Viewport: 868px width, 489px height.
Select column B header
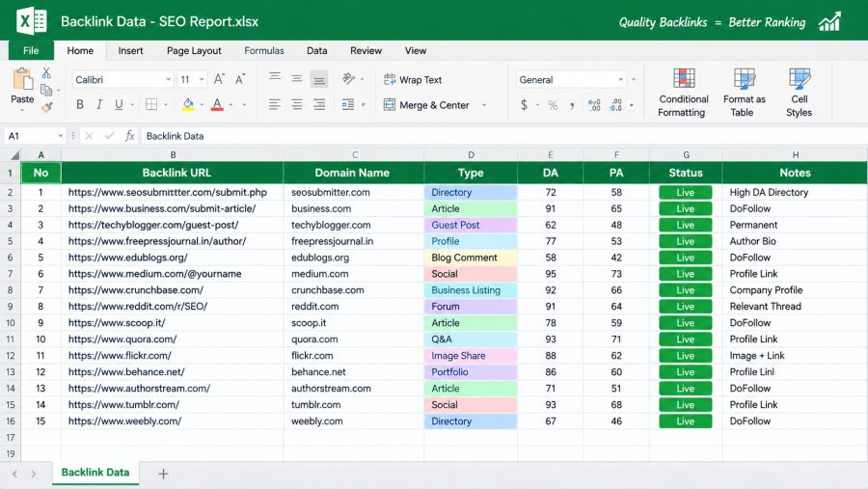coord(173,155)
